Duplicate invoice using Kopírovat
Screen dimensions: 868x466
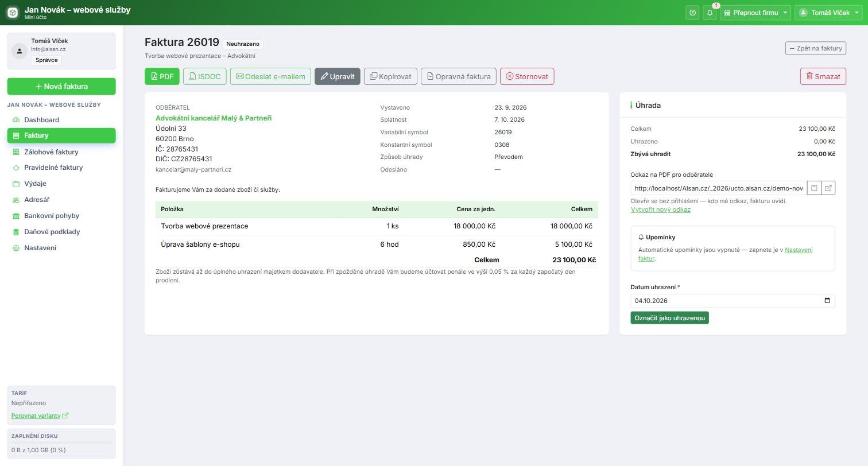coord(390,76)
